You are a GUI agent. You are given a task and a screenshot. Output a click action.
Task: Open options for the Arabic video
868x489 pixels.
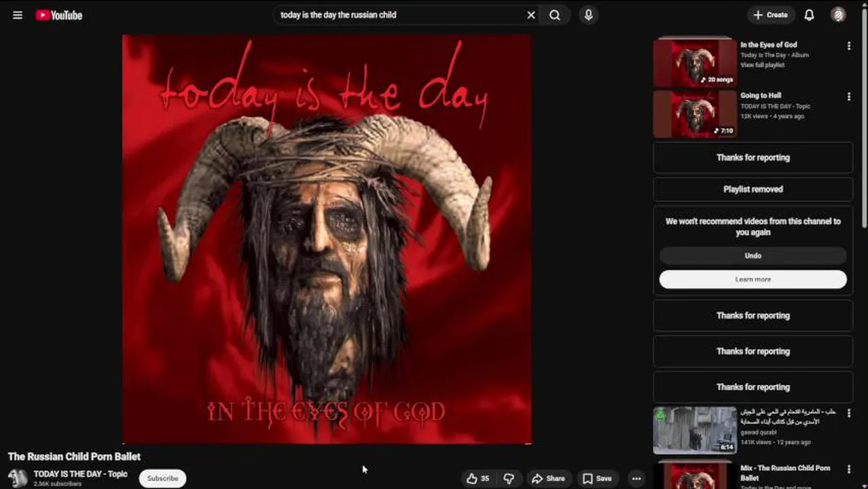[x=848, y=413]
